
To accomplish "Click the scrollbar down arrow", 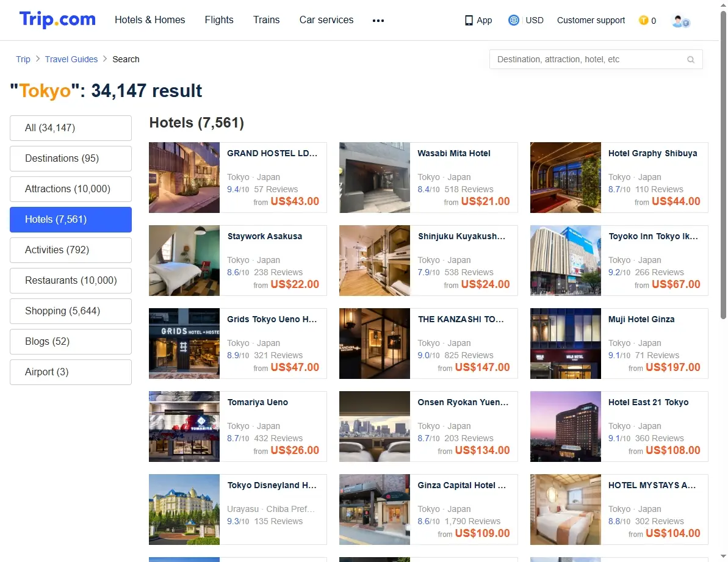I will [723, 556].
